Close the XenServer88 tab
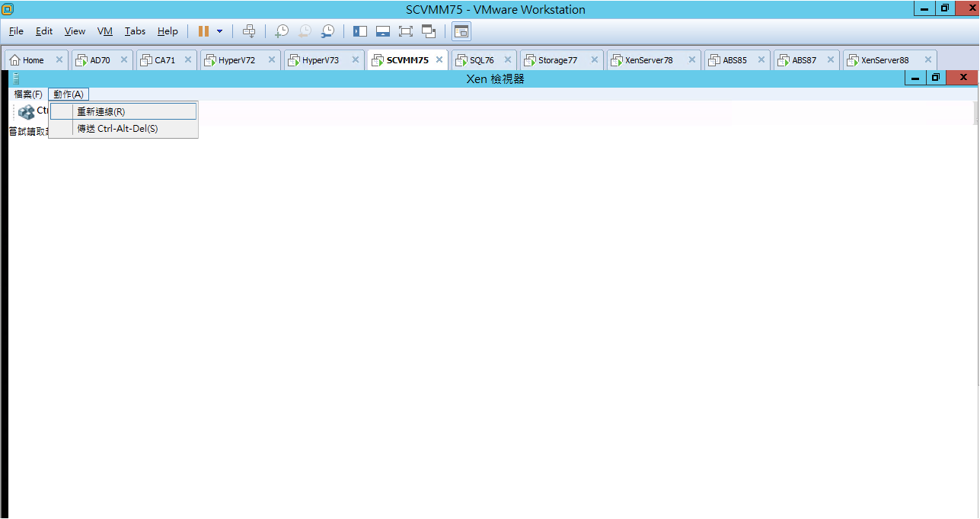The image size is (980, 519). click(928, 60)
